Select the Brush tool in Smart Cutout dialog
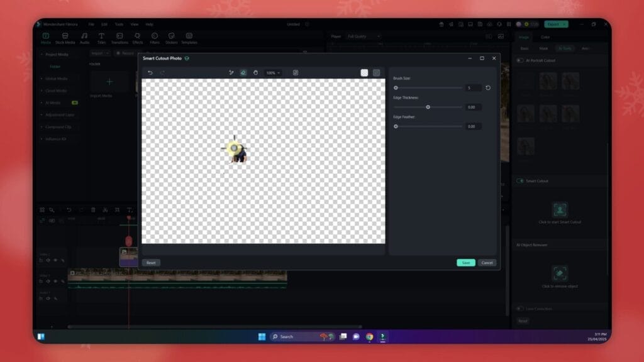Image resolution: width=644 pixels, height=362 pixels. (x=231, y=72)
